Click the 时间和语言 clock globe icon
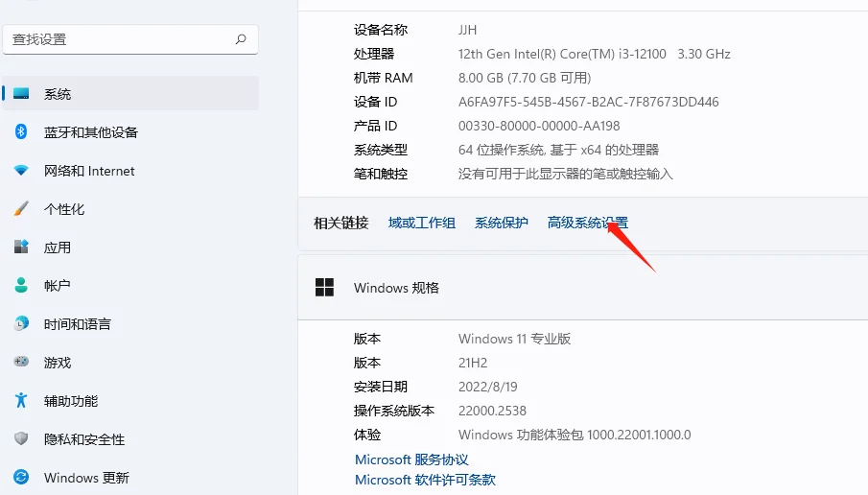The width and height of the screenshot is (868, 495). click(21, 323)
